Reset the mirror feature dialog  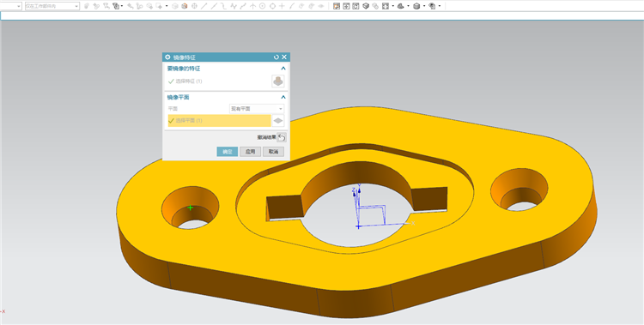(x=276, y=57)
